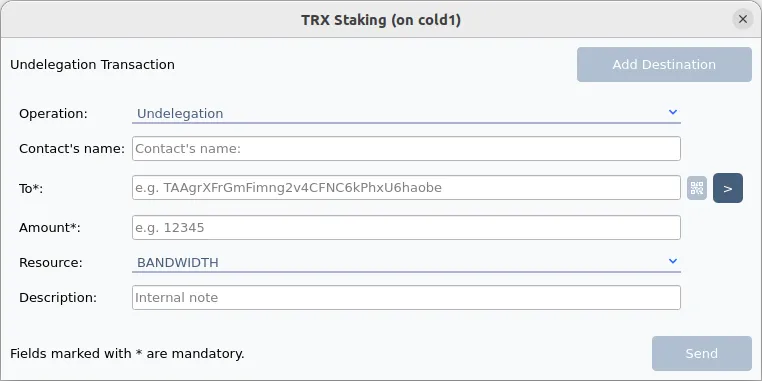The width and height of the screenshot is (762, 381).
Task: Click the mandatory fields notice text
Action: point(127,354)
